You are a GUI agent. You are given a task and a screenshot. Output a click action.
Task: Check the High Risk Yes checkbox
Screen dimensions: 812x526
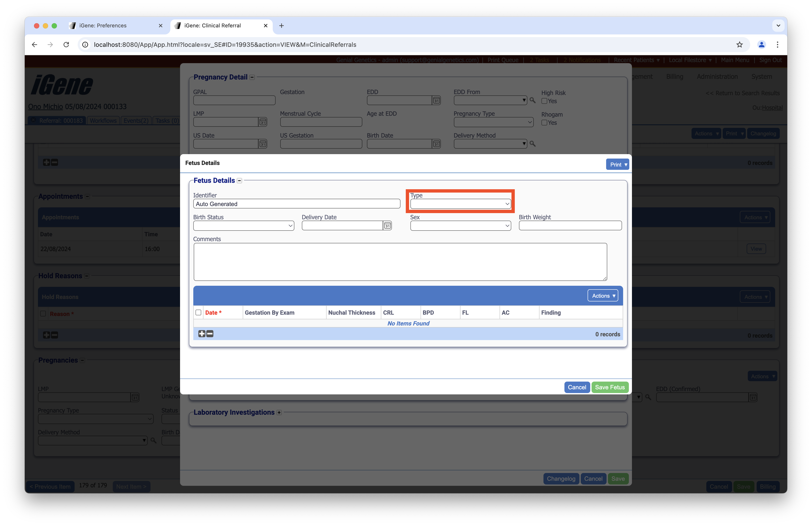544,101
